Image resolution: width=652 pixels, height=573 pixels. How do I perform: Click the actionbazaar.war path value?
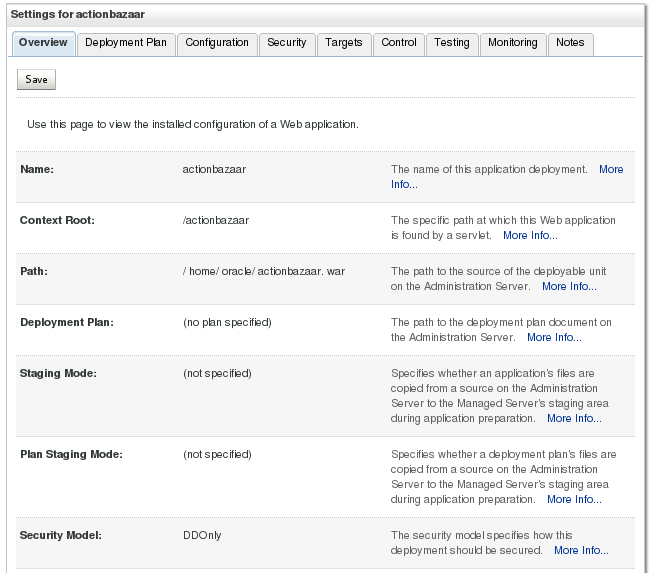(264, 272)
